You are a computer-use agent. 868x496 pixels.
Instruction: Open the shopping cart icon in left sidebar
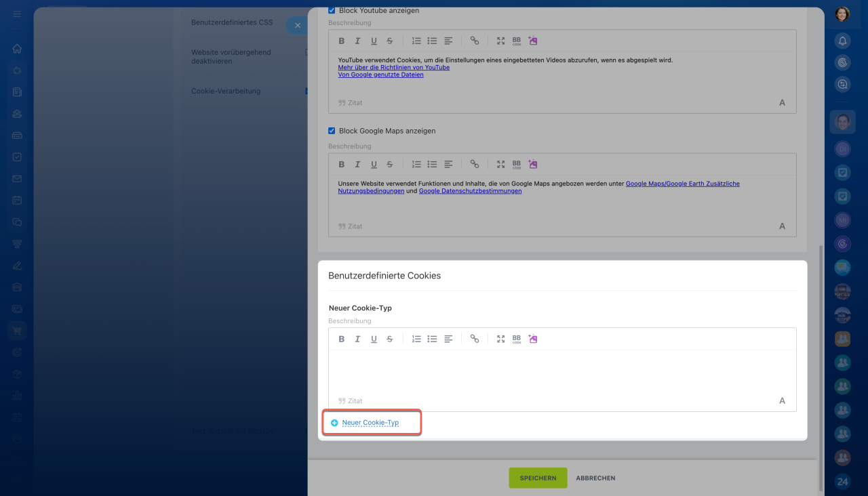(17, 331)
